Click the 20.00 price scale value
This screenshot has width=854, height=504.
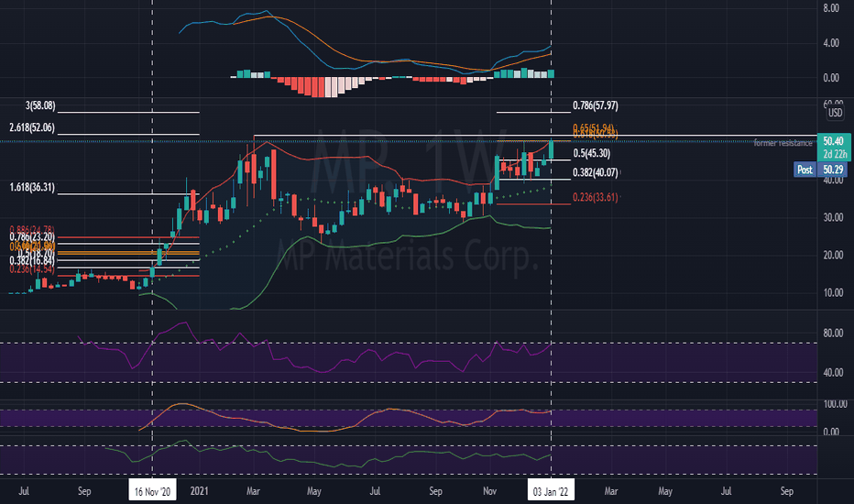coord(833,255)
